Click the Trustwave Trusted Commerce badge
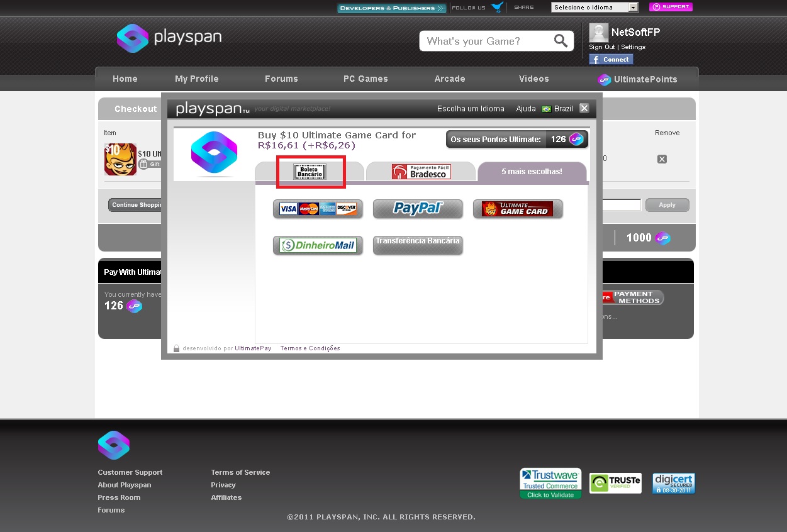 click(x=550, y=484)
